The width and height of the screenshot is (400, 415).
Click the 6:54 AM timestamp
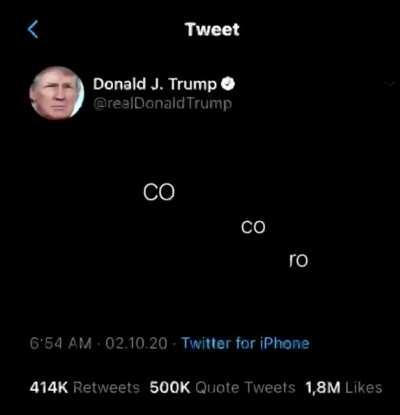pyautogui.click(x=61, y=343)
